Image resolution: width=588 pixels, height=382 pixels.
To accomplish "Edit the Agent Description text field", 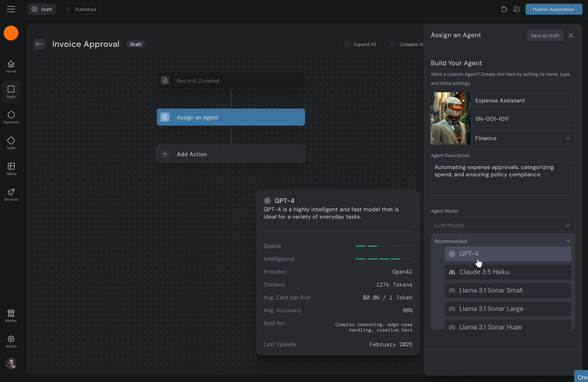I will [x=503, y=178].
